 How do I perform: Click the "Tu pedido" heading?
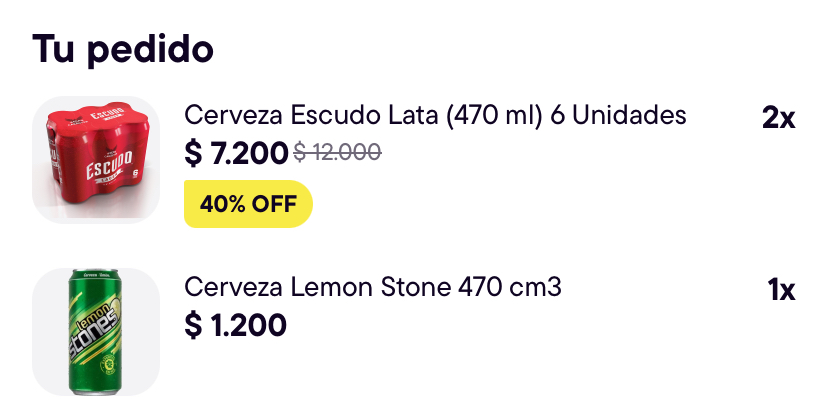pyautogui.click(x=123, y=48)
